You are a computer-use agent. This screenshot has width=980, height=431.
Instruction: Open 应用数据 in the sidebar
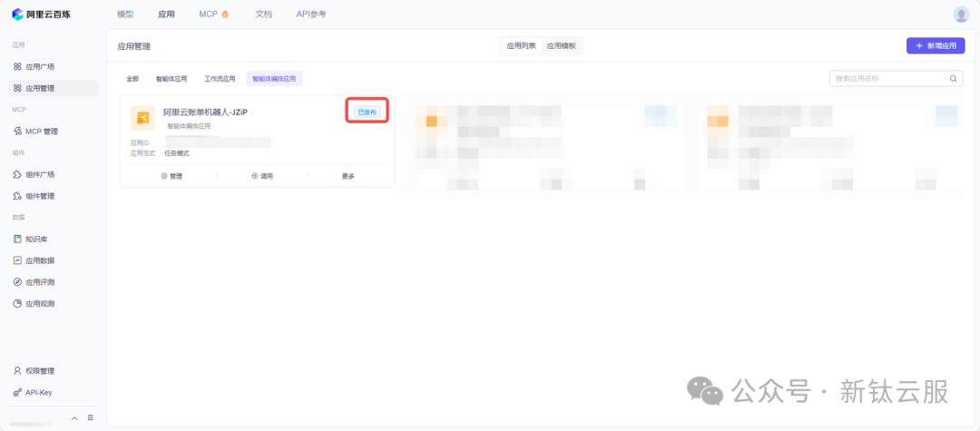pyautogui.click(x=53, y=260)
